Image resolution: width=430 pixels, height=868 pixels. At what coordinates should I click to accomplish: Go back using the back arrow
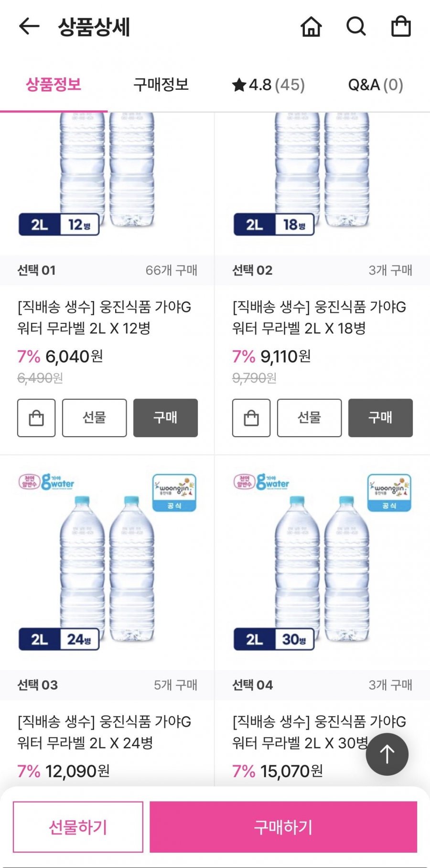click(x=29, y=26)
